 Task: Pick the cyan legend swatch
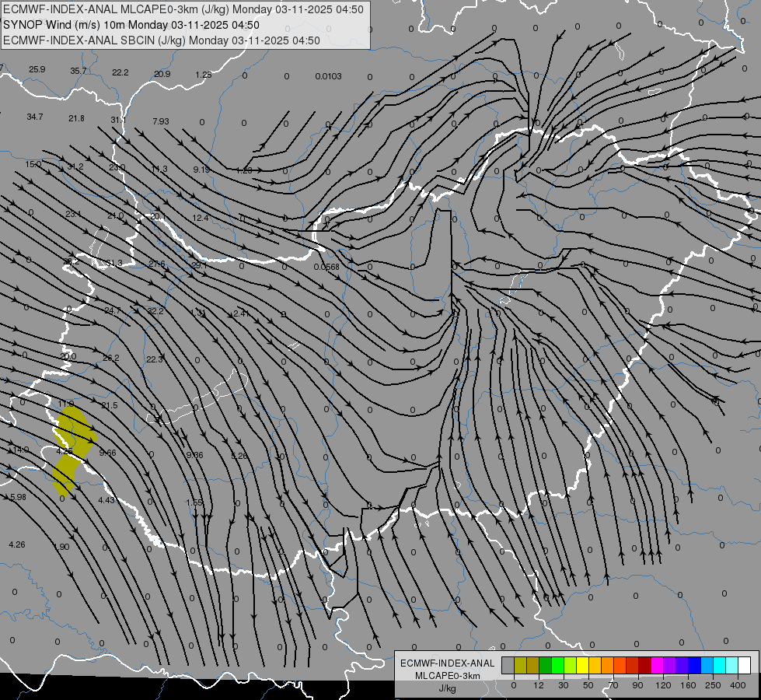(720, 666)
